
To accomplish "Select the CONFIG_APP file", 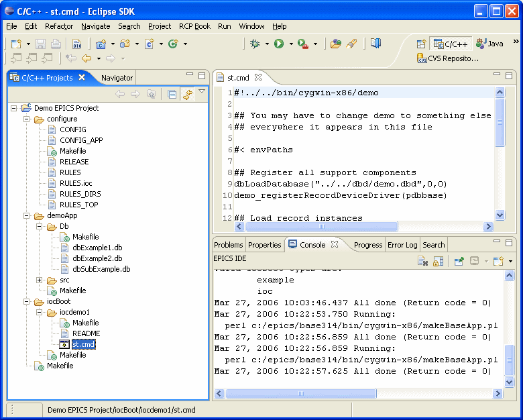I will click(81, 140).
